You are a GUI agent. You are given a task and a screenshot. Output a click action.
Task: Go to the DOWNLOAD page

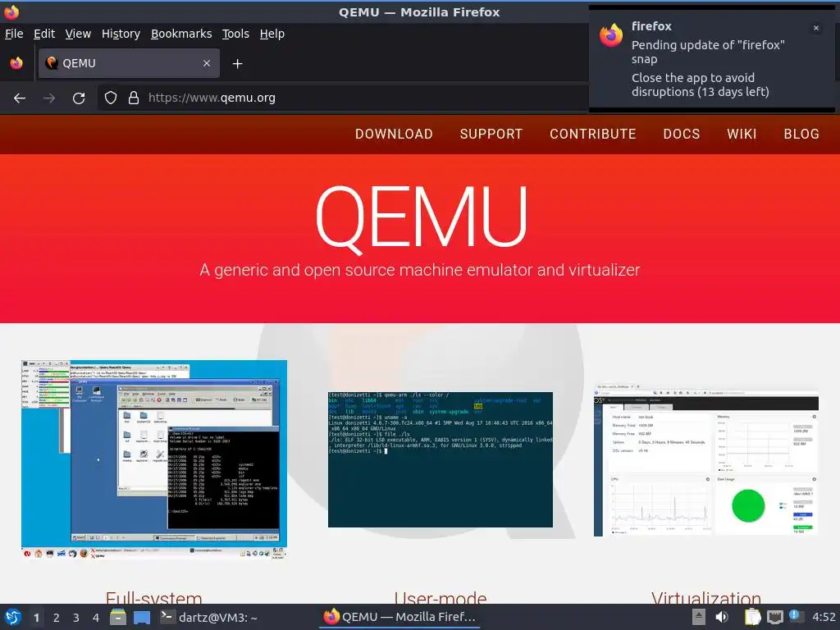[394, 134]
